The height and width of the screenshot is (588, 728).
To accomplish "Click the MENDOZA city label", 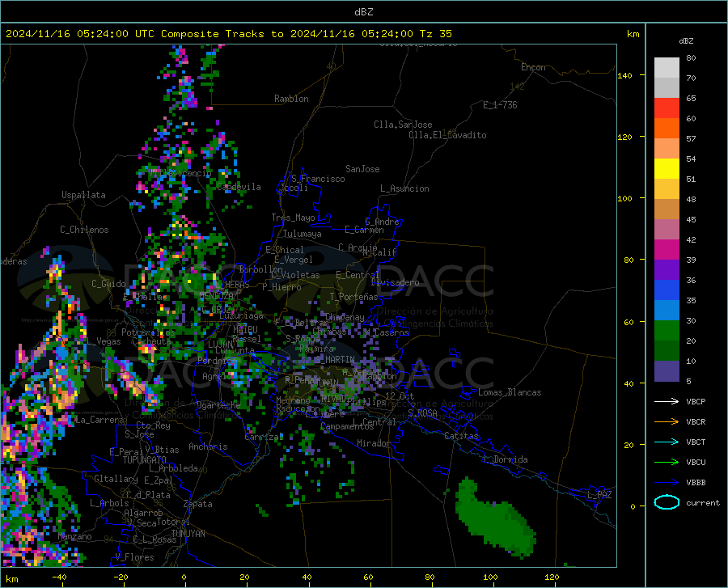I will [x=216, y=296].
